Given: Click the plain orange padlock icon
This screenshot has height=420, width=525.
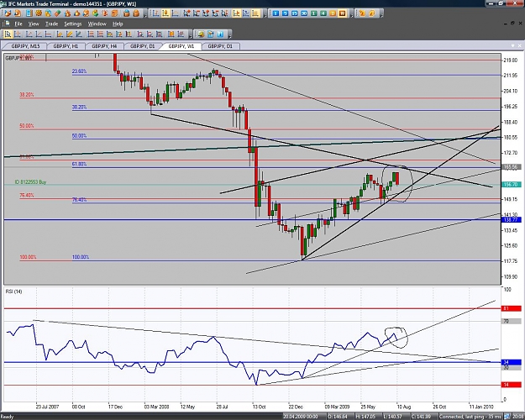Looking at the screenshot, I should 136,13.
